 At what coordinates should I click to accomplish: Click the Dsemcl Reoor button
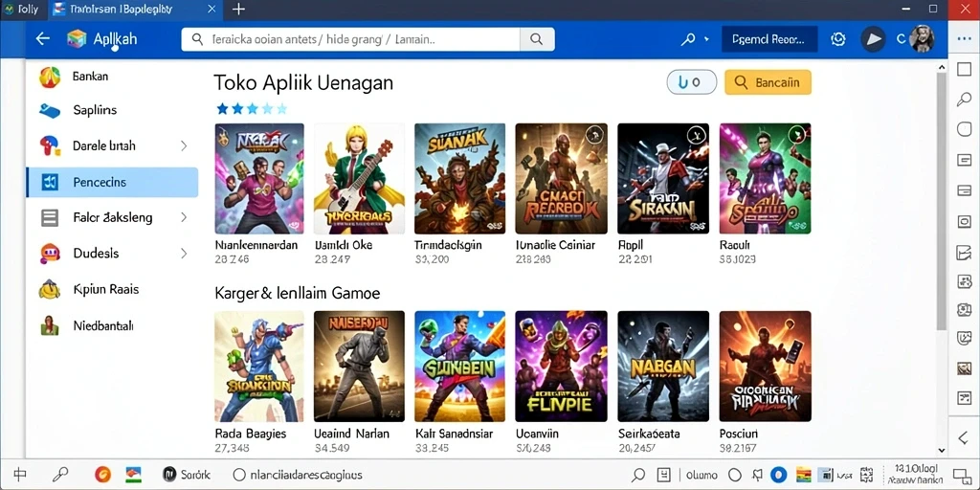769,39
